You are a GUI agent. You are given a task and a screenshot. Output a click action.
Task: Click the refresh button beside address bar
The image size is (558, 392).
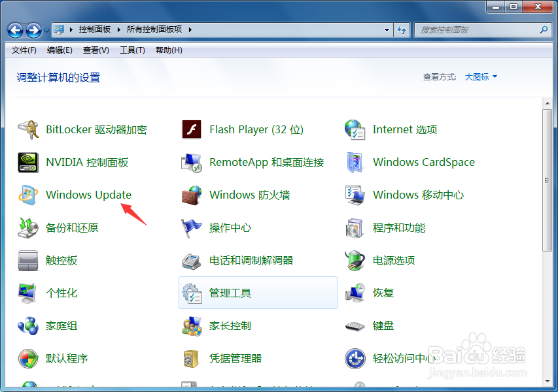click(x=402, y=30)
